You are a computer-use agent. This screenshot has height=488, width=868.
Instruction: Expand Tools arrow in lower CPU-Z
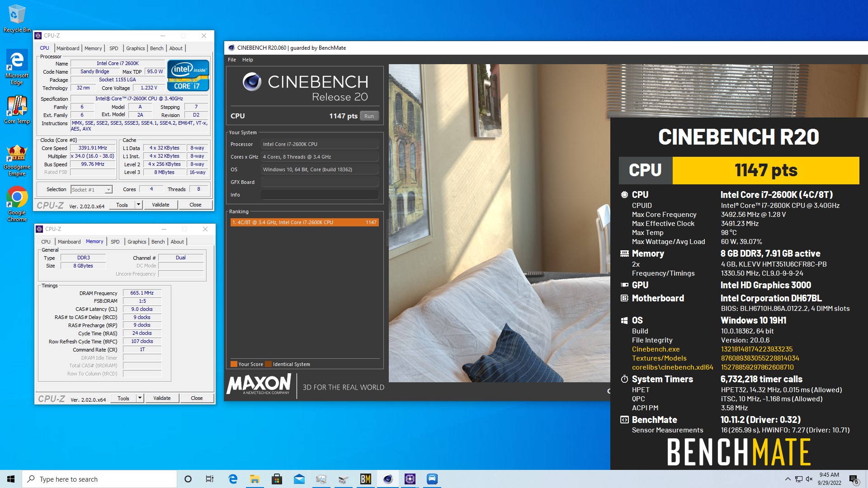140,398
